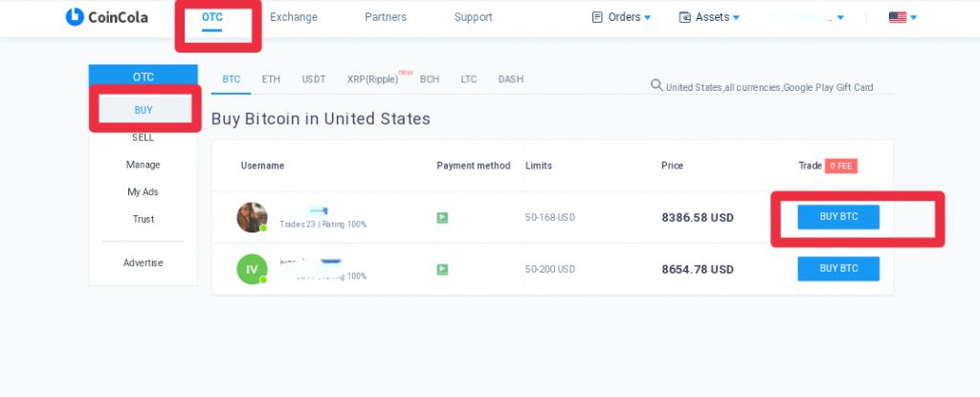
Task: Switch to the ETH coin tab
Action: pos(271,79)
